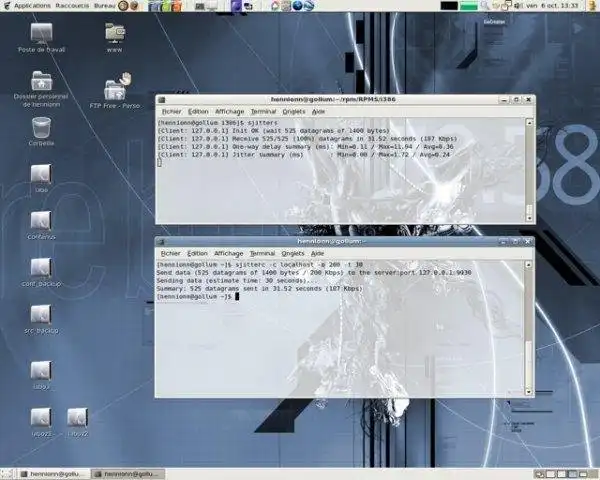Select the src_backup desktop icon
The image size is (600, 480).
41,320
